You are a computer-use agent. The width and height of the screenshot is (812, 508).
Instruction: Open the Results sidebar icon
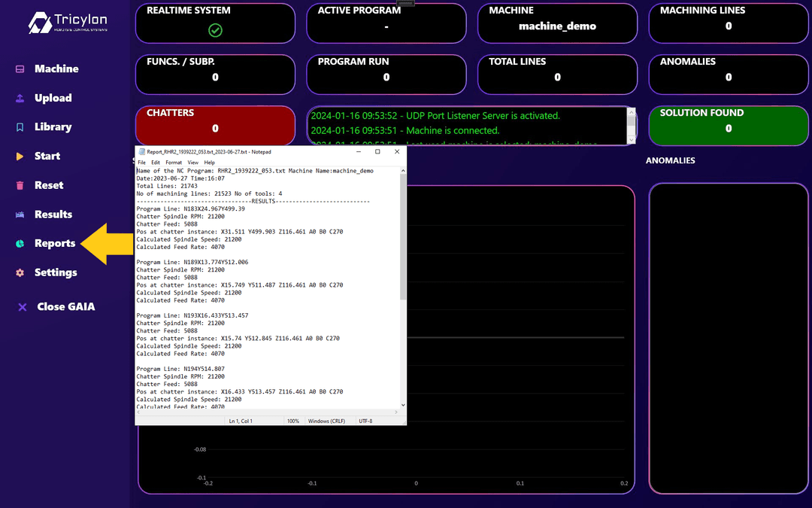tap(20, 214)
